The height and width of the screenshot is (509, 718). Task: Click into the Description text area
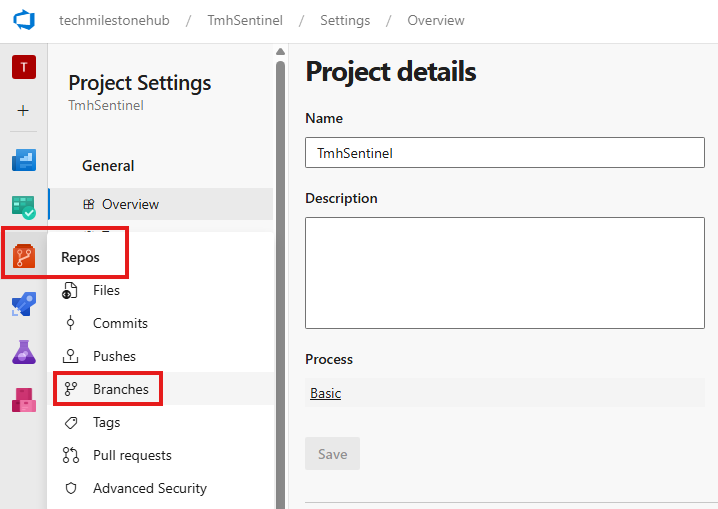505,273
